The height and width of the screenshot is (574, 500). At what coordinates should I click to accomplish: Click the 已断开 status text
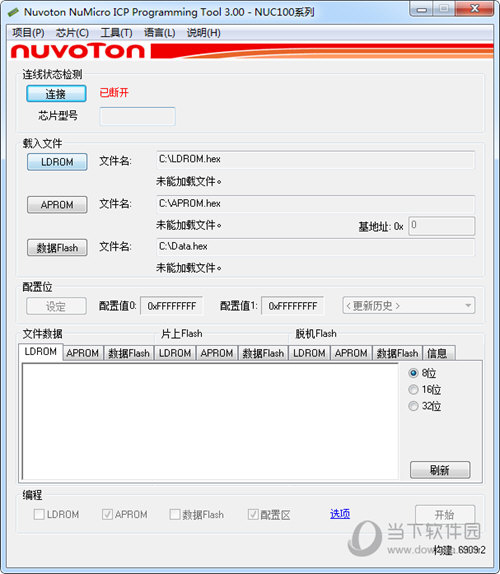[114, 93]
